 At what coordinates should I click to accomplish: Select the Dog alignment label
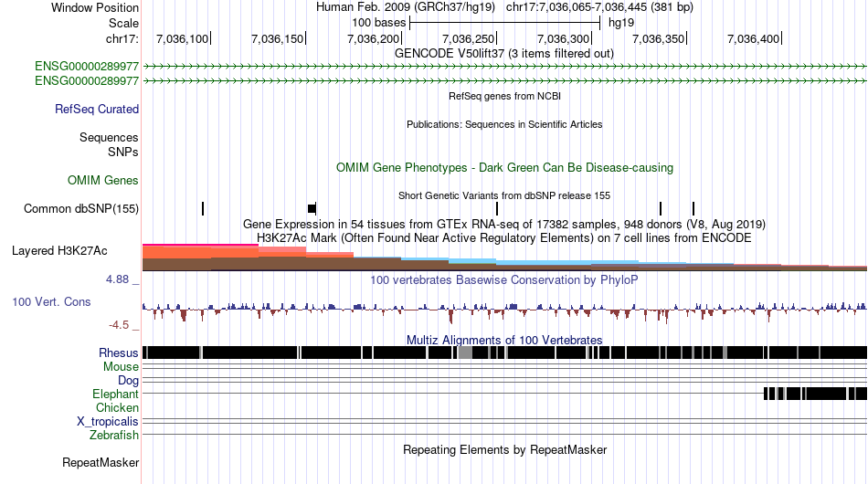[128, 381]
